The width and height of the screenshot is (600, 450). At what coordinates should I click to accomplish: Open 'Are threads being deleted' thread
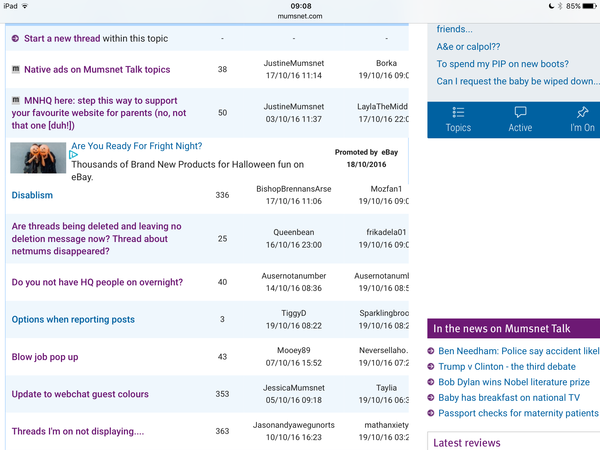point(96,238)
